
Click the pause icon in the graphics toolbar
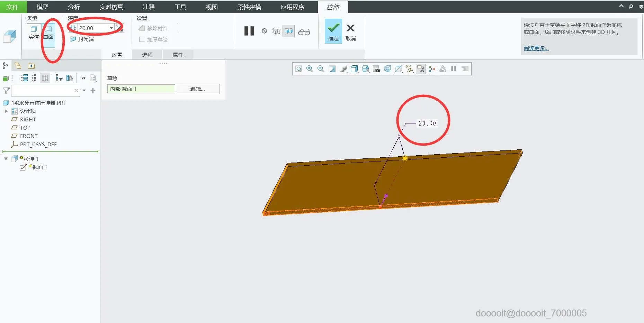[x=454, y=69]
